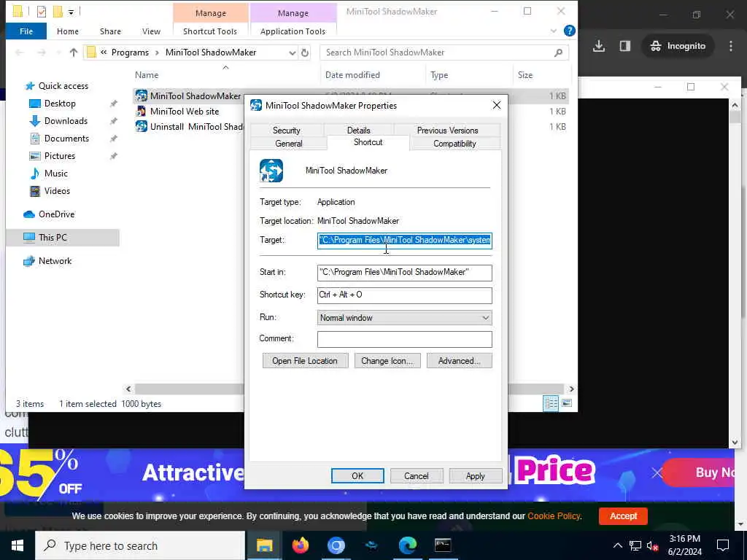Switch to the Compatibility tab
Screen dimensions: 747x560
click(x=454, y=144)
